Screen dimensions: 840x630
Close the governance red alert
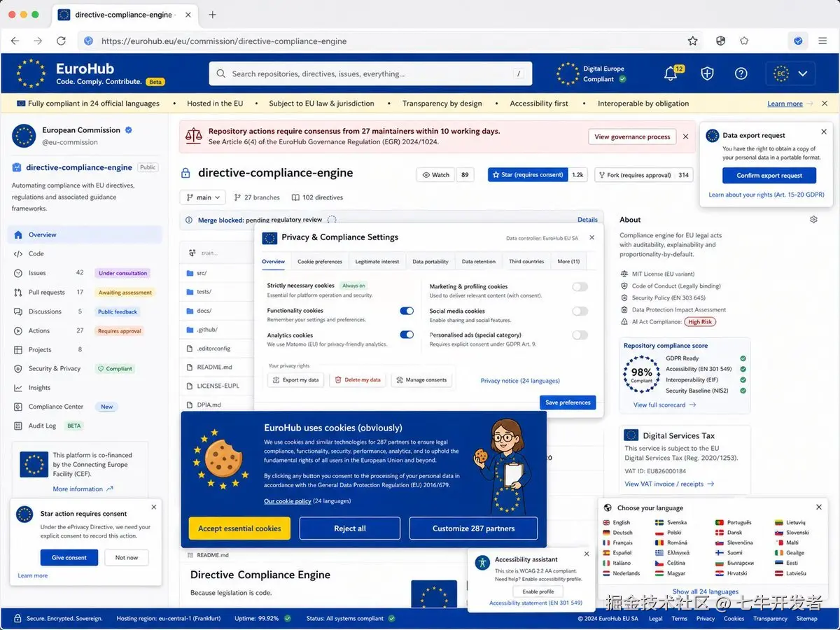tap(685, 136)
